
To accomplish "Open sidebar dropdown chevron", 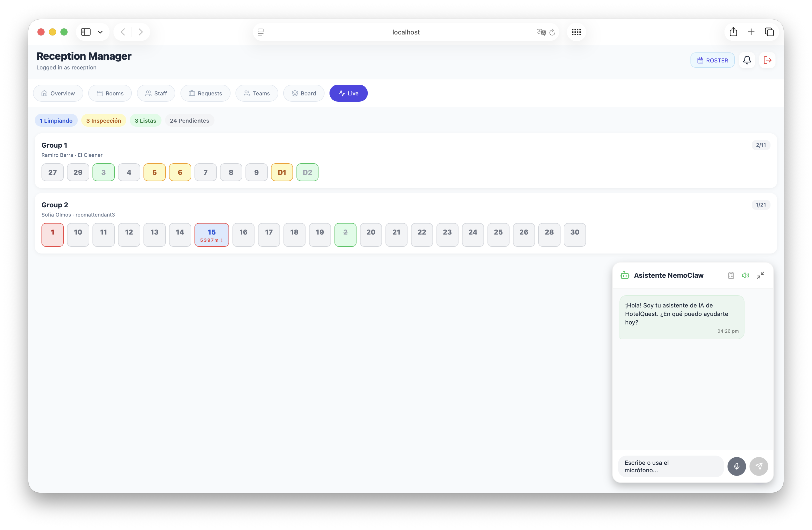I will click(100, 32).
